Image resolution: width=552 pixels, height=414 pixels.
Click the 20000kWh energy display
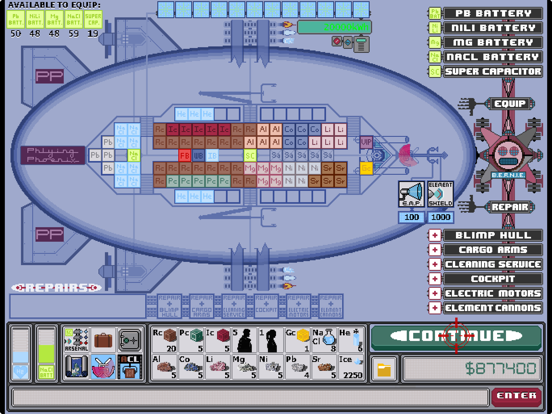(x=334, y=27)
